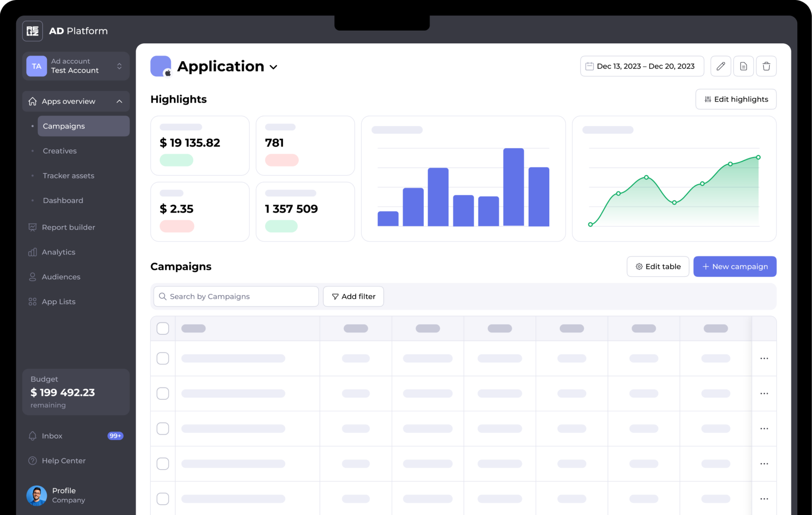The image size is (812, 515).
Task: Open App Lists from the sidebar
Action: [58, 301]
